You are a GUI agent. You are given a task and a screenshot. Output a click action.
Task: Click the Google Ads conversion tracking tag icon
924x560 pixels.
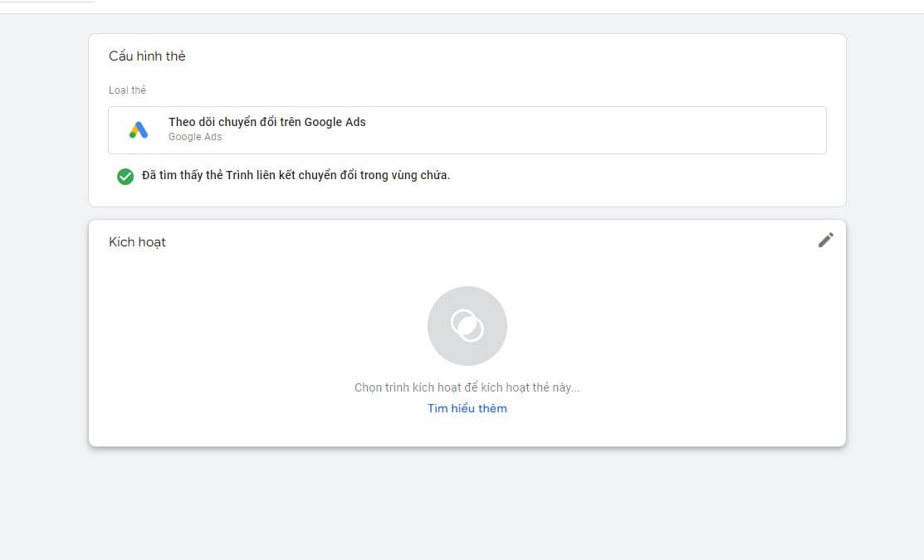click(x=138, y=129)
